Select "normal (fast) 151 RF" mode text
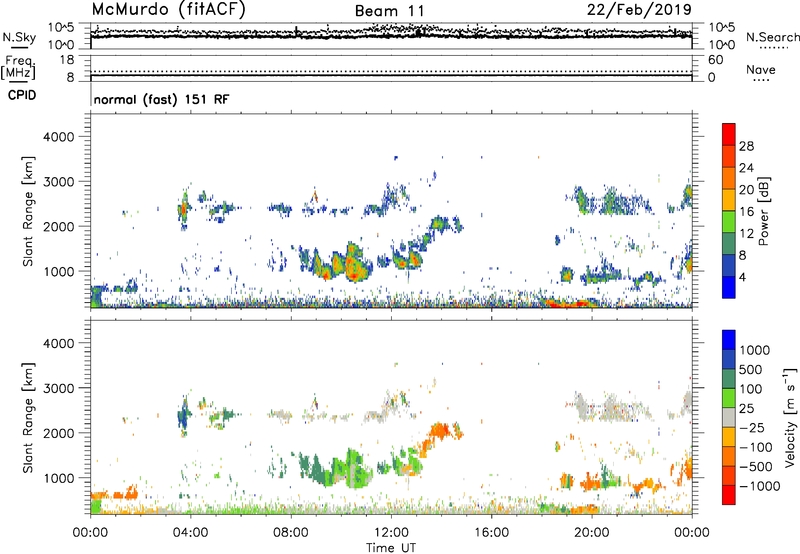Screen dimensions: 800x554 click(161, 99)
